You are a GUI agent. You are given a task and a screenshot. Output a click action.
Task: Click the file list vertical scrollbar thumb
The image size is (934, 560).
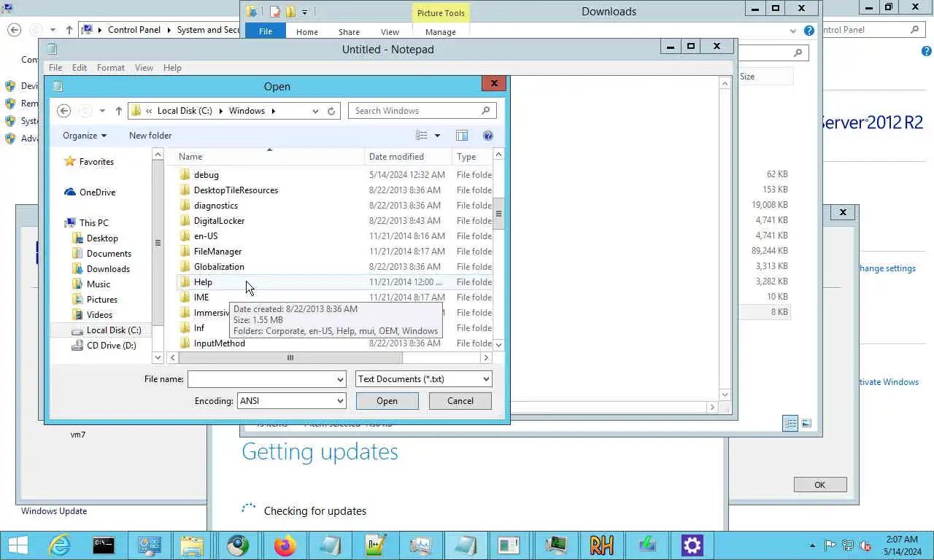[498, 214]
